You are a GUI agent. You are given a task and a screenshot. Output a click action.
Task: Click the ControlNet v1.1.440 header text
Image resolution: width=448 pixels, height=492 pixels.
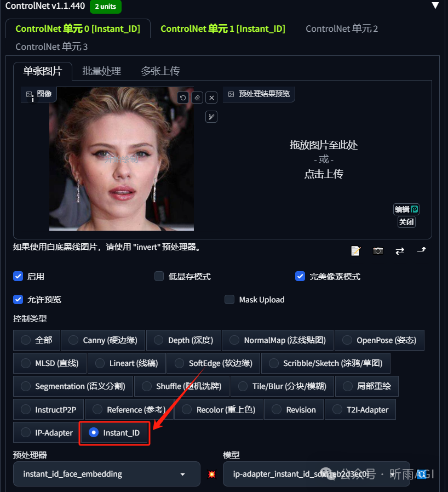[45, 5]
